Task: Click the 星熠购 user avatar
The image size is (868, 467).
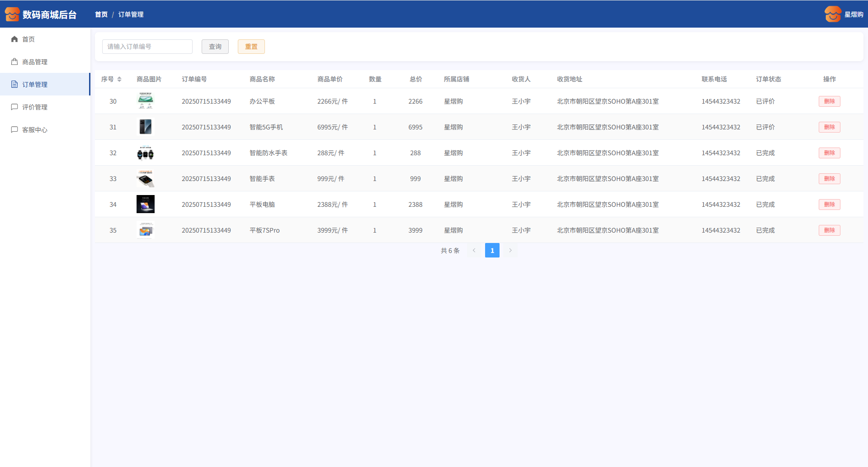Action: coord(832,14)
